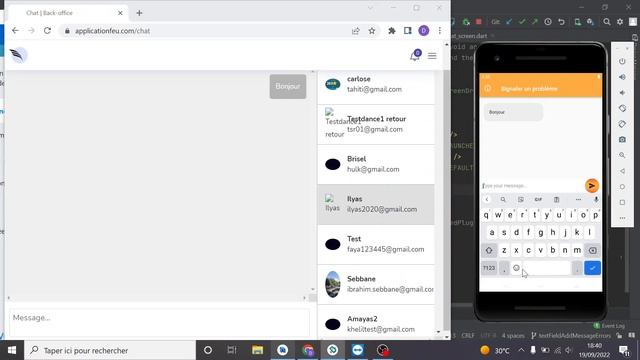640x360 pixels.
Task: Click IDE Git update blue arrow
Action: tap(509, 22)
